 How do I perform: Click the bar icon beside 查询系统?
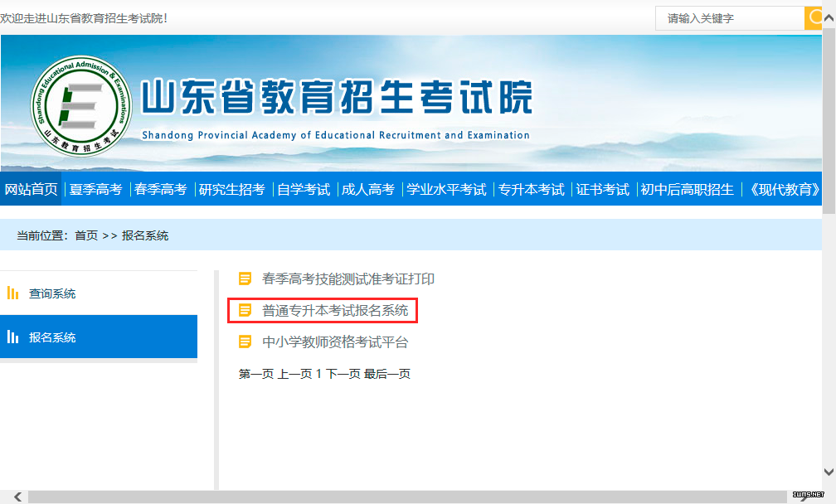(x=12, y=293)
